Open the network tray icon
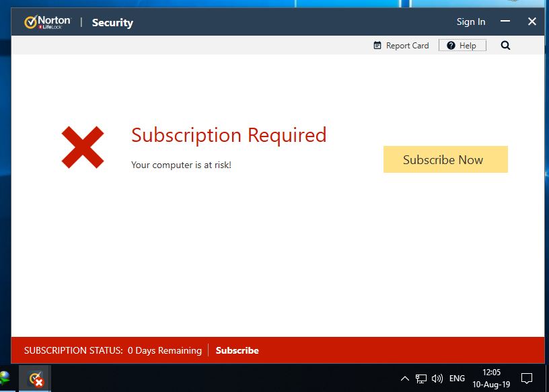Viewport: 549px width, 392px height. click(x=421, y=379)
